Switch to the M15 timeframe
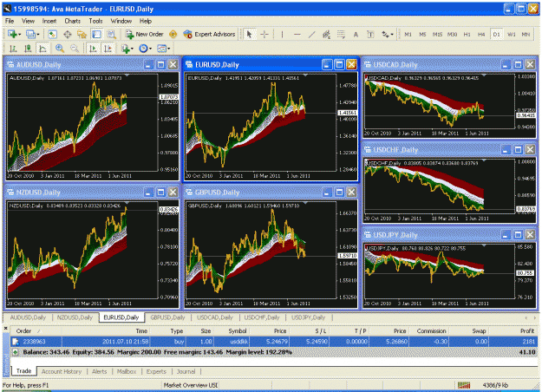 (437, 34)
